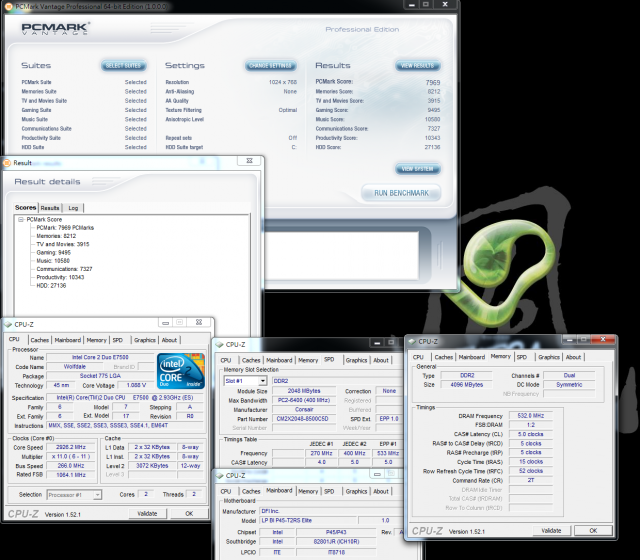The width and height of the screenshot is (640, 560).
Task: Click RUN BENCHMARK in PCMark Vantage
Action: [x=401, y=193]
